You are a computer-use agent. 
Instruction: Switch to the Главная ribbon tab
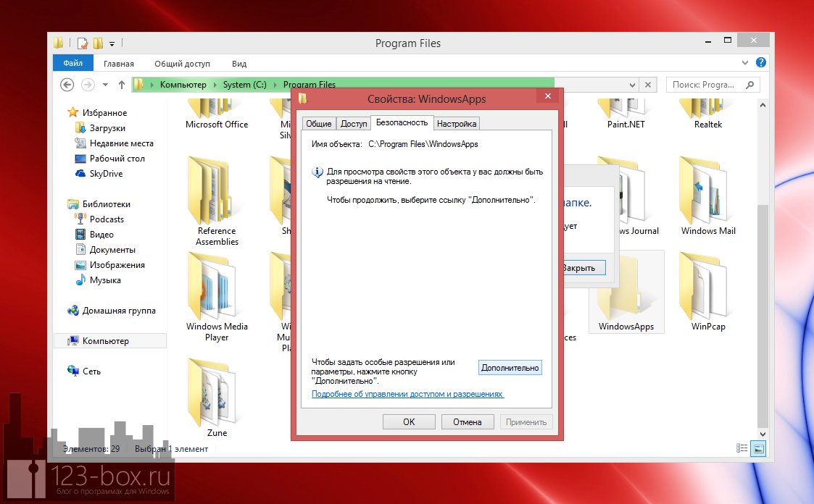(118, 64)
